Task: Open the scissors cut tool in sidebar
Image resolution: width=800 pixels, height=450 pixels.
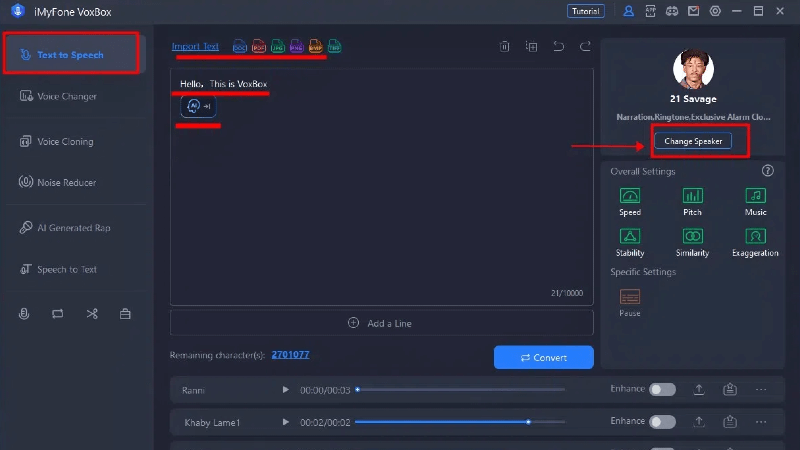Action: pyautogui.click(x=92, y=314)
